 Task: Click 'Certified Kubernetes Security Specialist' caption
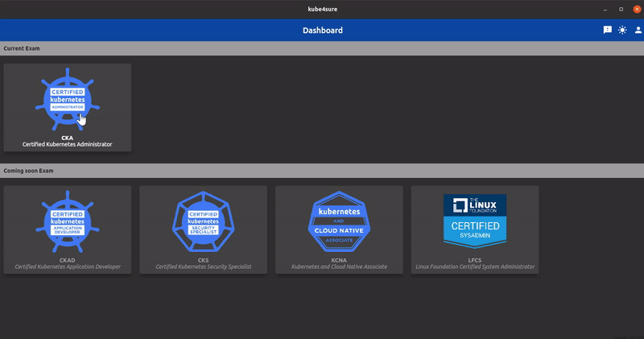click(x=203, y=267)
